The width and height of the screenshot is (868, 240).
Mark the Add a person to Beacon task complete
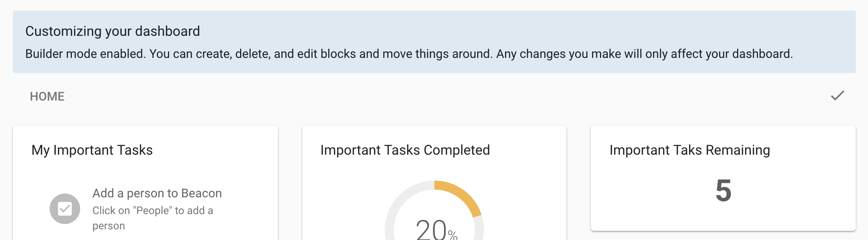pyautogui.click(x=66, y=209)
